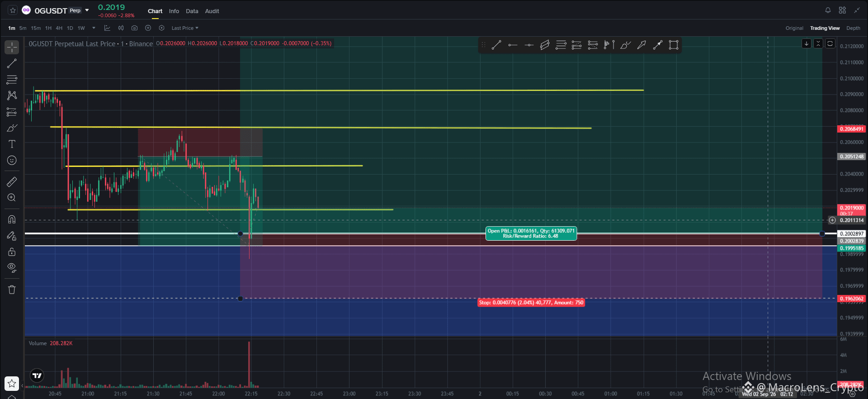Select the 15m timeframe button

(36, 28)
